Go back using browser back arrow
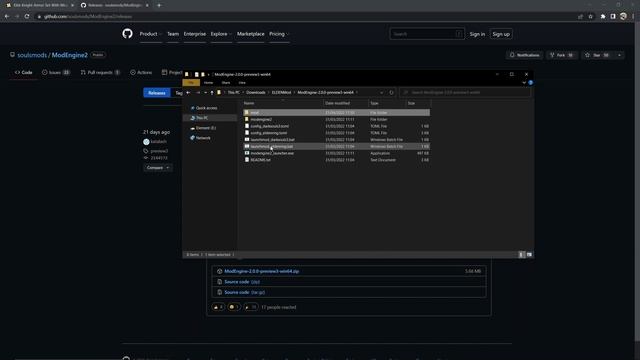Screen dimensions: 640x360 [7, 16]
